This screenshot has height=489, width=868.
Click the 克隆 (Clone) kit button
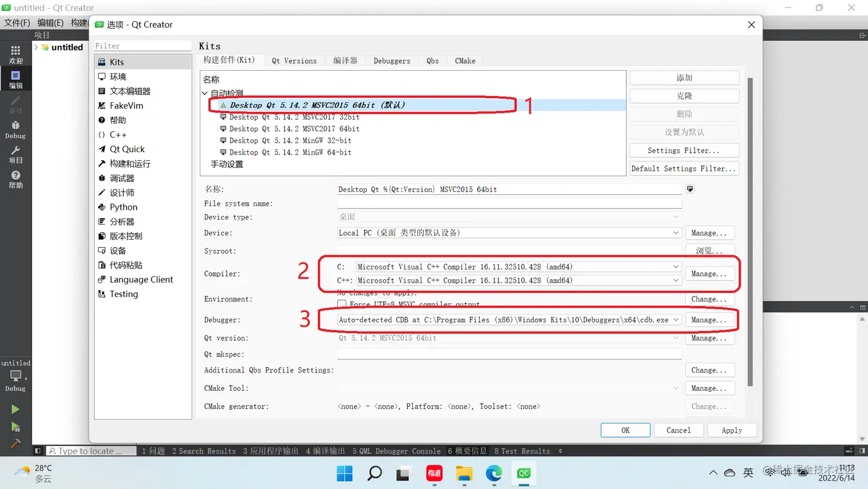tap(684, 96)
